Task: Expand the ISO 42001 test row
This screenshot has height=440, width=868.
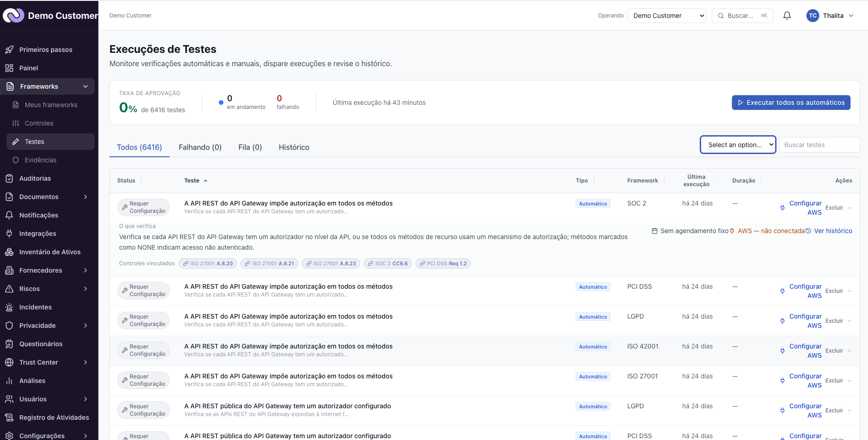Action: [850, 351]
